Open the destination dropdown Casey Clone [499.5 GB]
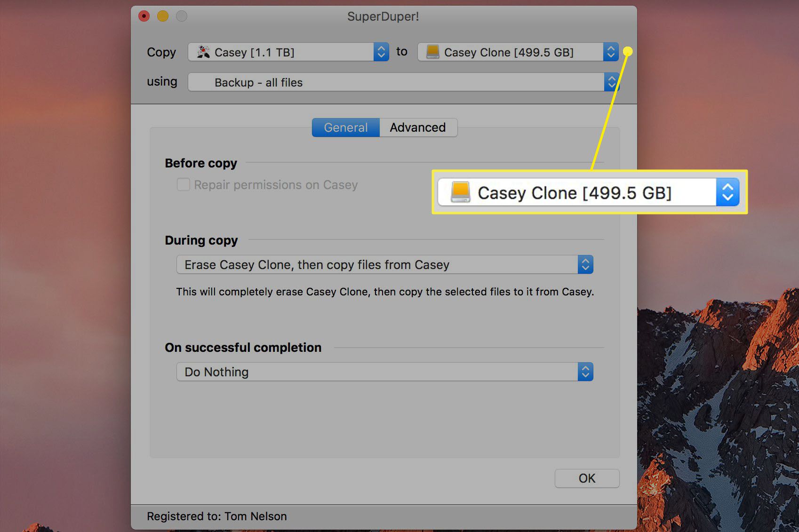The image size is (799, 532). coord(518,52)
